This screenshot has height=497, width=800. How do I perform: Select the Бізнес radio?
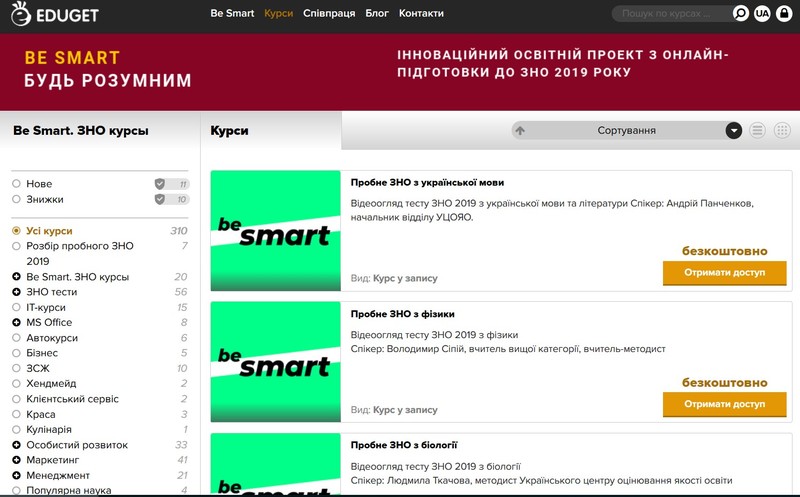click(16, 353)
